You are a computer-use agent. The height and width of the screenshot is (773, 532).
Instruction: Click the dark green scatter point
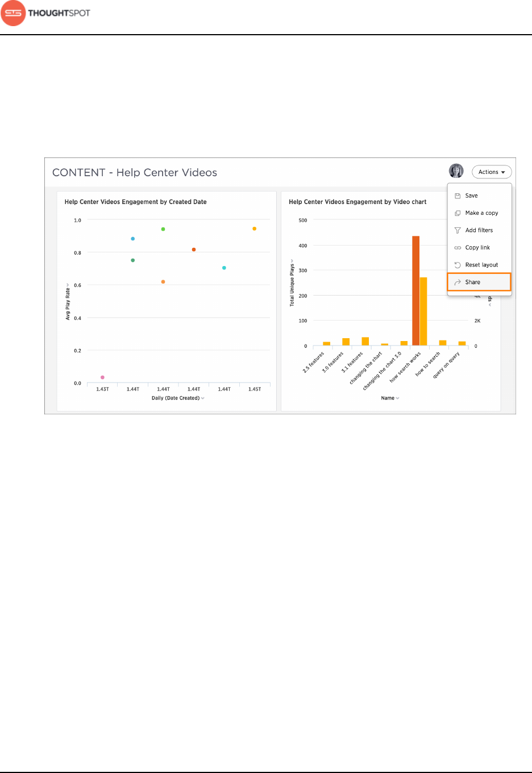(133, 260)
